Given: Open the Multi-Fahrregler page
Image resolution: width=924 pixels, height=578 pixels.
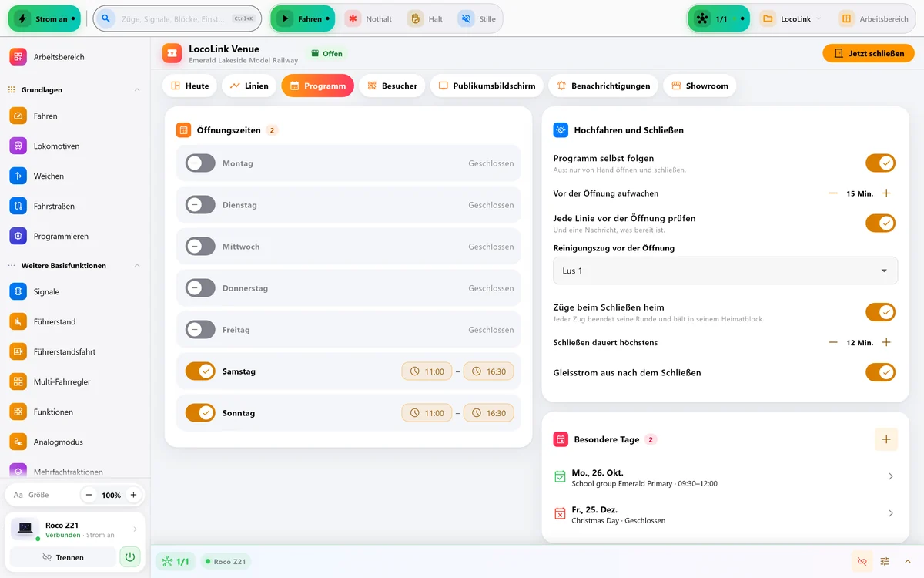Looking at the screenshot, I should coord(75,381).
